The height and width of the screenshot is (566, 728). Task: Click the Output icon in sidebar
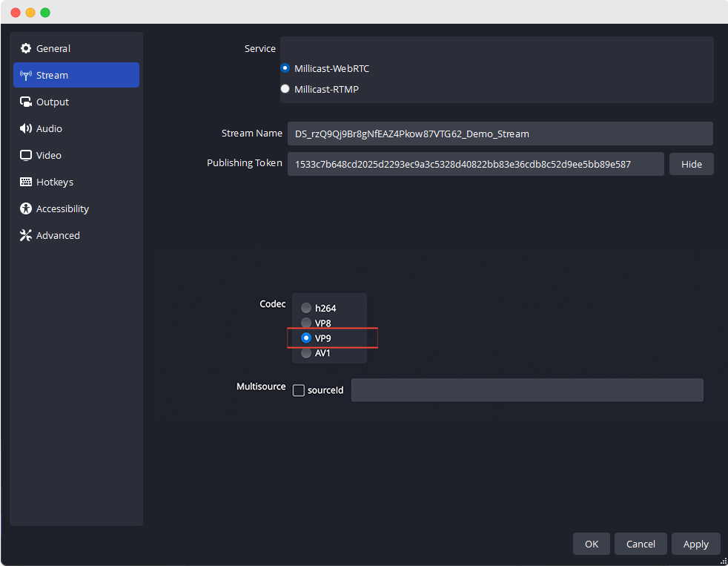[x=26, y=102]
